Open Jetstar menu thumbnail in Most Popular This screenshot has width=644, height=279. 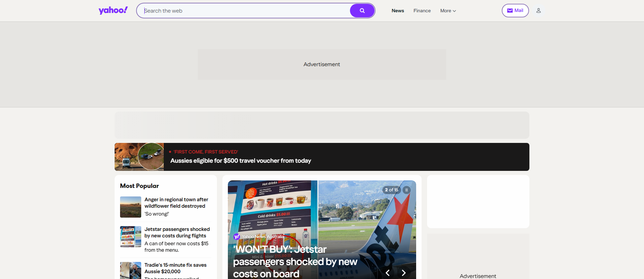pyautogui.click(x=131, y=237)
